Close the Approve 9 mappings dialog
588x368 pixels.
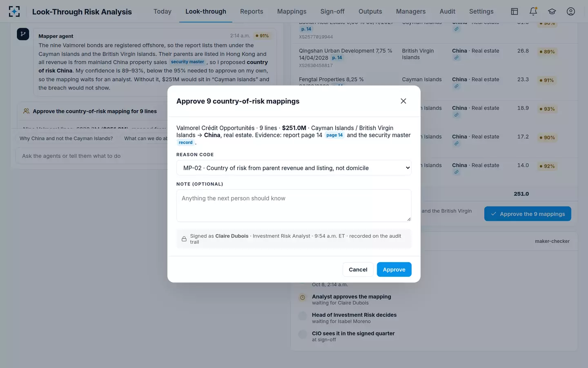403,101
